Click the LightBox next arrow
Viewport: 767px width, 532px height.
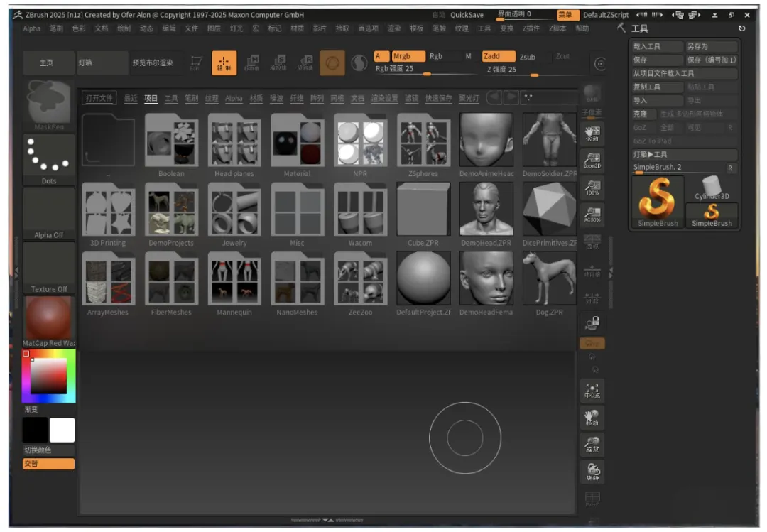click(511, 97)
